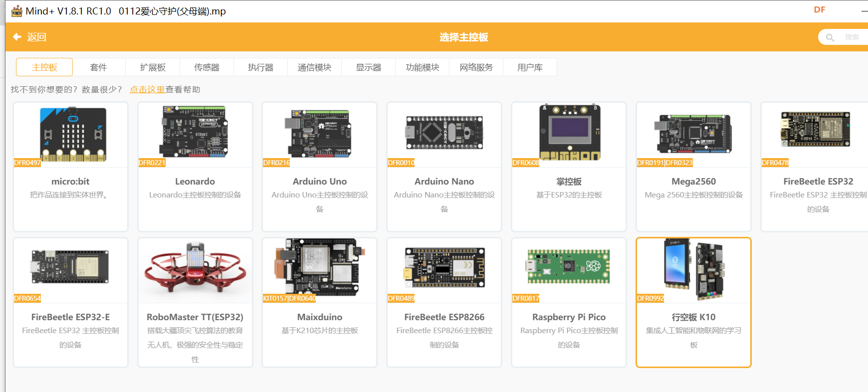Click the Raspberry Pi Pico card title
The width and height of the screenshot is (868, 392).
click(569, 317)
